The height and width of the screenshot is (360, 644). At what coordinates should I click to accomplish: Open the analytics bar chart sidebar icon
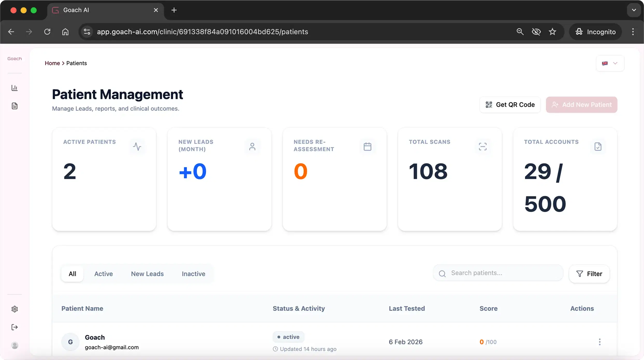(x=14, y=88)
